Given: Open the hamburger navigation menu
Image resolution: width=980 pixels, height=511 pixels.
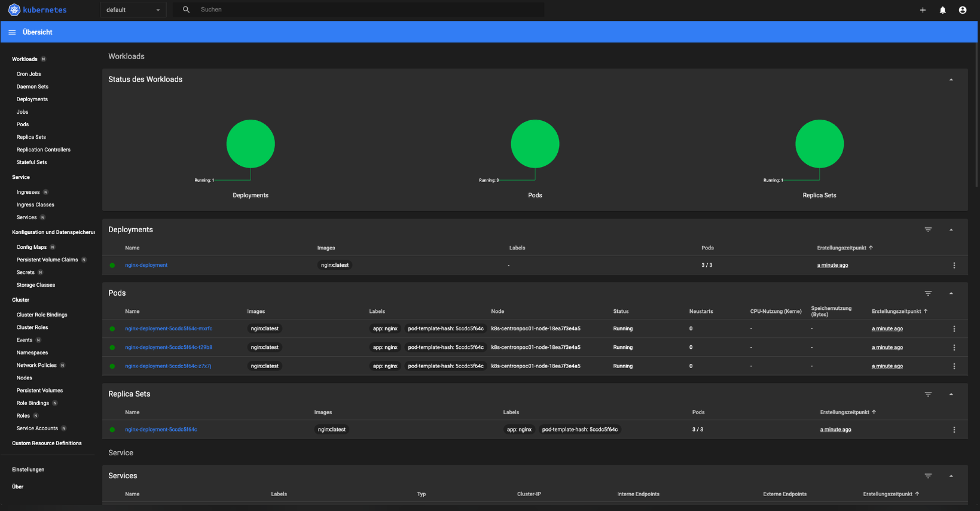Looking at the screenshot, I should click(12, 32).
